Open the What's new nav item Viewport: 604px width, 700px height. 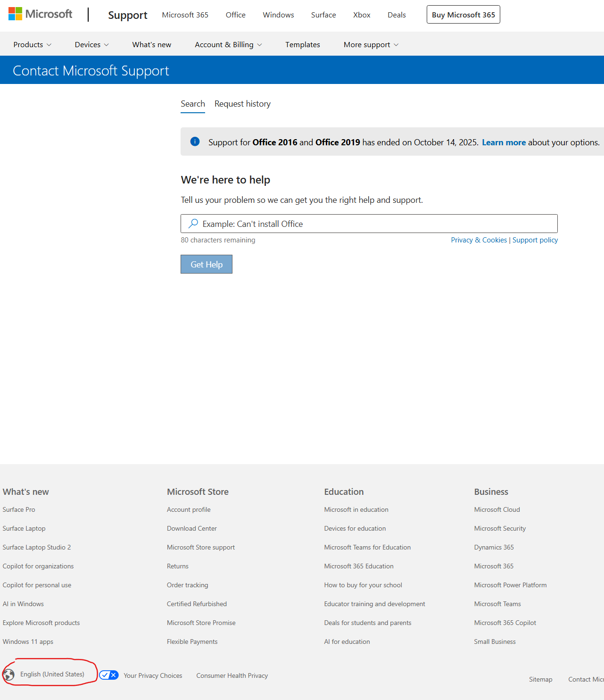click(152, 45)
